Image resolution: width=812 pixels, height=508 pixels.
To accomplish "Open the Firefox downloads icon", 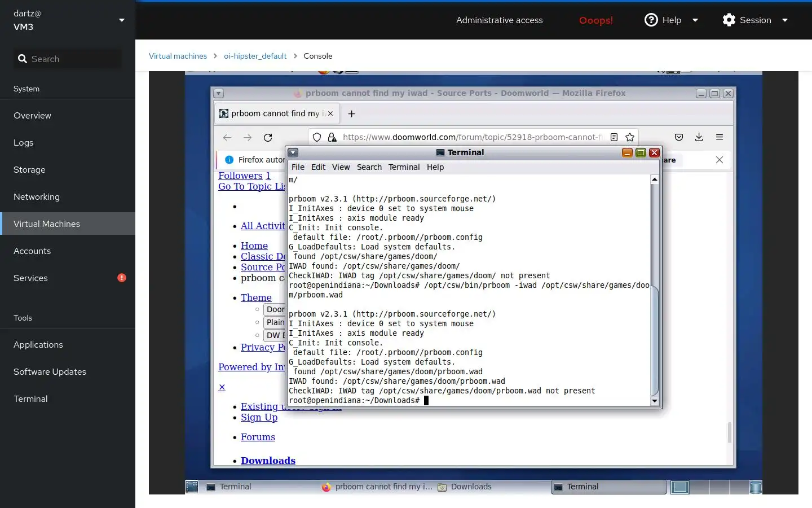I will tap(699, 137).
